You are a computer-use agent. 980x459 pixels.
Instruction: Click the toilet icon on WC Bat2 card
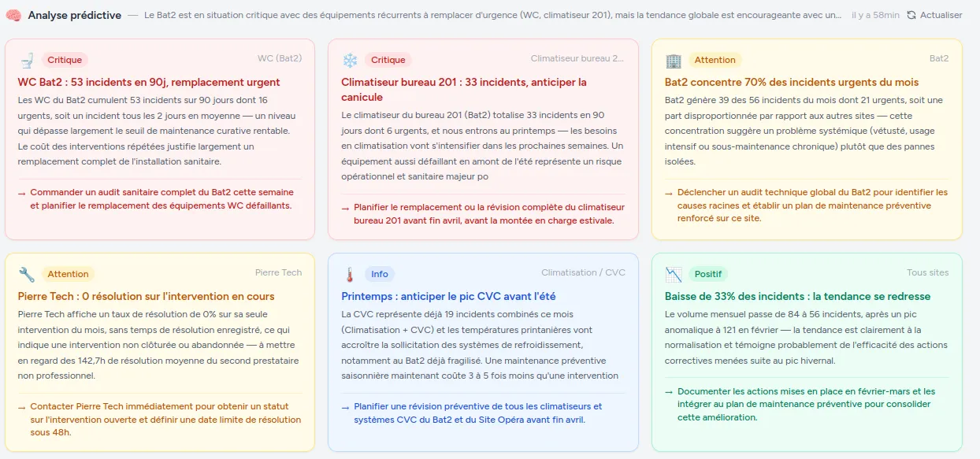click(25, 59)
